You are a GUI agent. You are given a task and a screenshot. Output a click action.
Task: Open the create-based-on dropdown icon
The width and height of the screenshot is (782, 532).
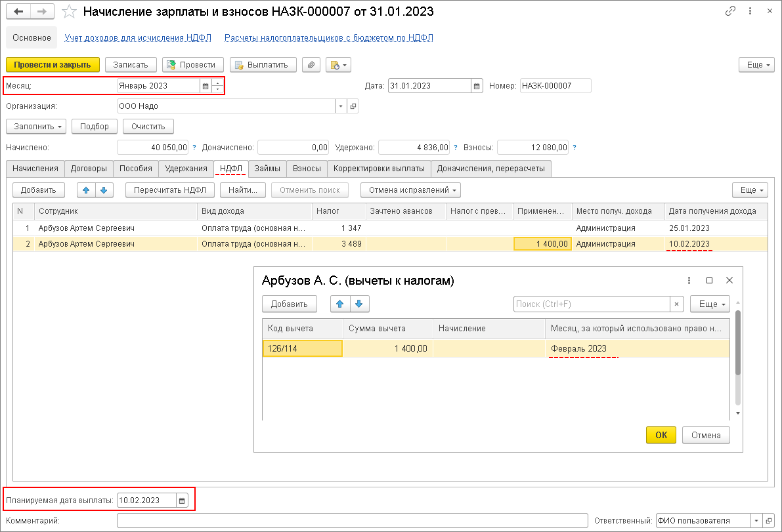click(338, 65)
